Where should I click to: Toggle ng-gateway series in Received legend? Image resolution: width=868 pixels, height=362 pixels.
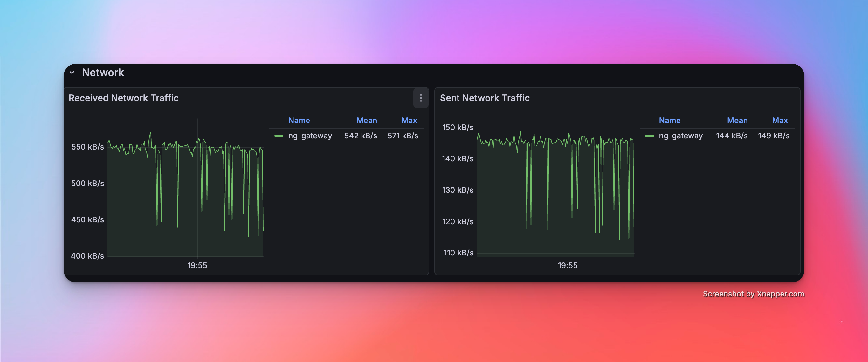pyautogui.click(x=310, y=136)
